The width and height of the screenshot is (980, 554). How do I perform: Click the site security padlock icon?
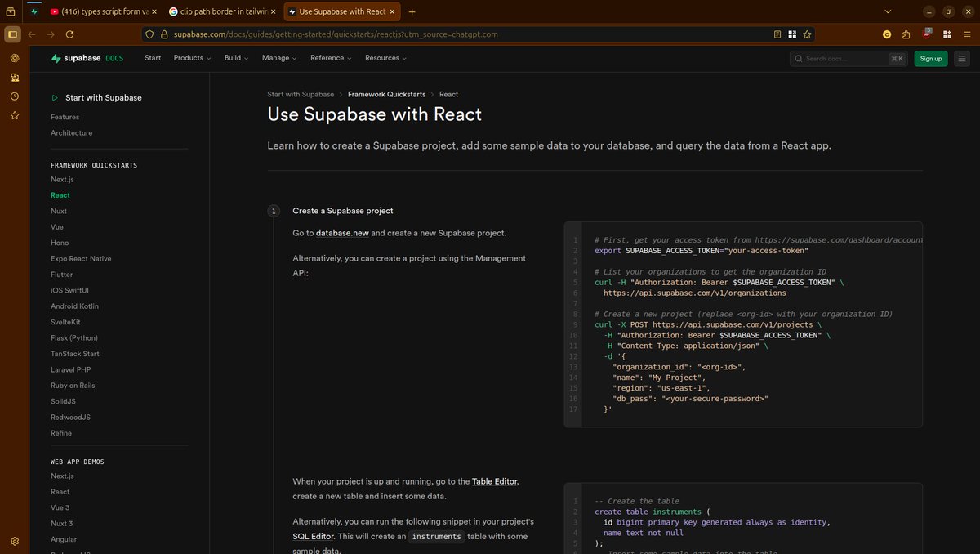pyautogui.click(x=164, y=34)
